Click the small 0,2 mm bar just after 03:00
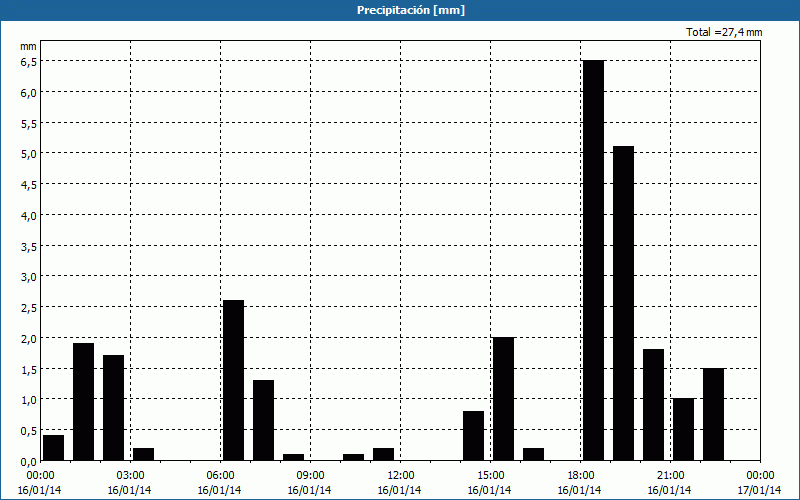 click(x=143, y=454)
